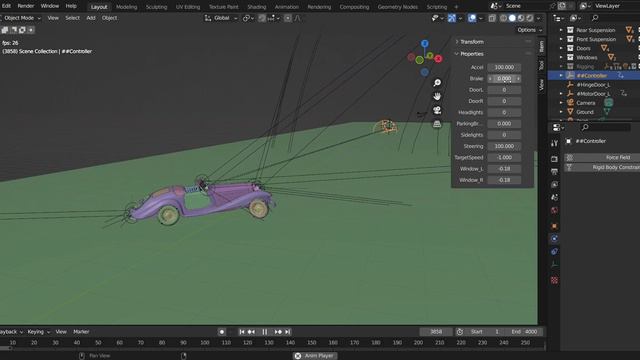Click the TargetSpeed value field

coord(504,158)
